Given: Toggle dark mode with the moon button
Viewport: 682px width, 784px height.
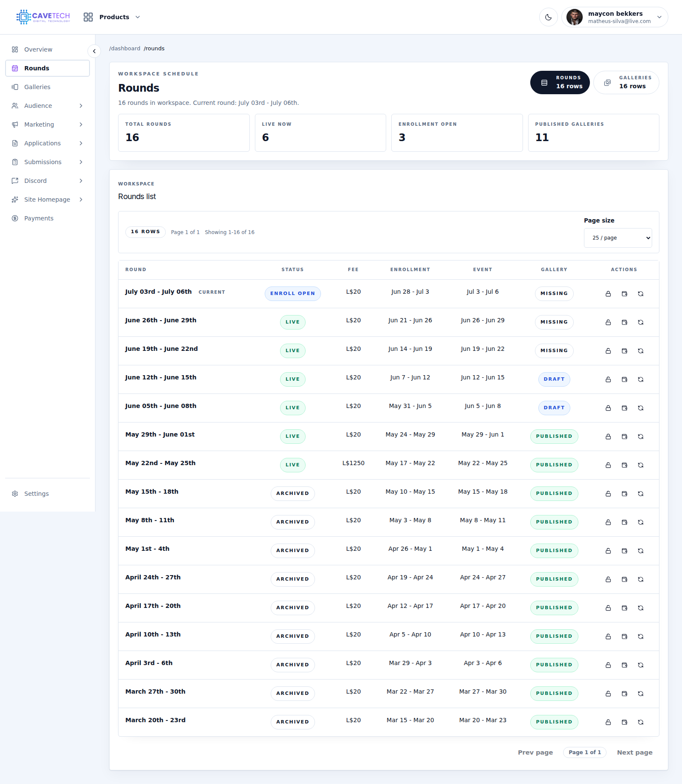Looking at the screenshot, I should click(549, 17).
